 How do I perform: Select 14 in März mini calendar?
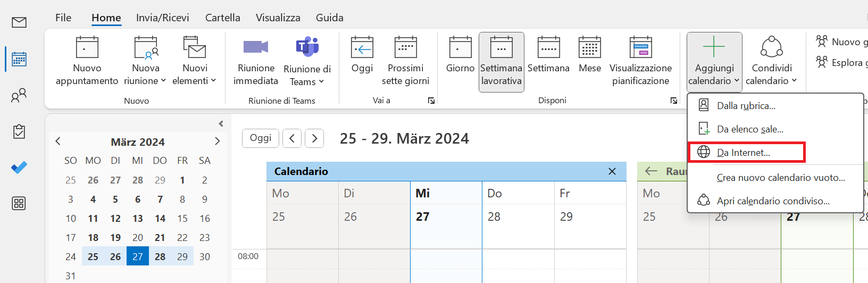[x=160, y=218]
